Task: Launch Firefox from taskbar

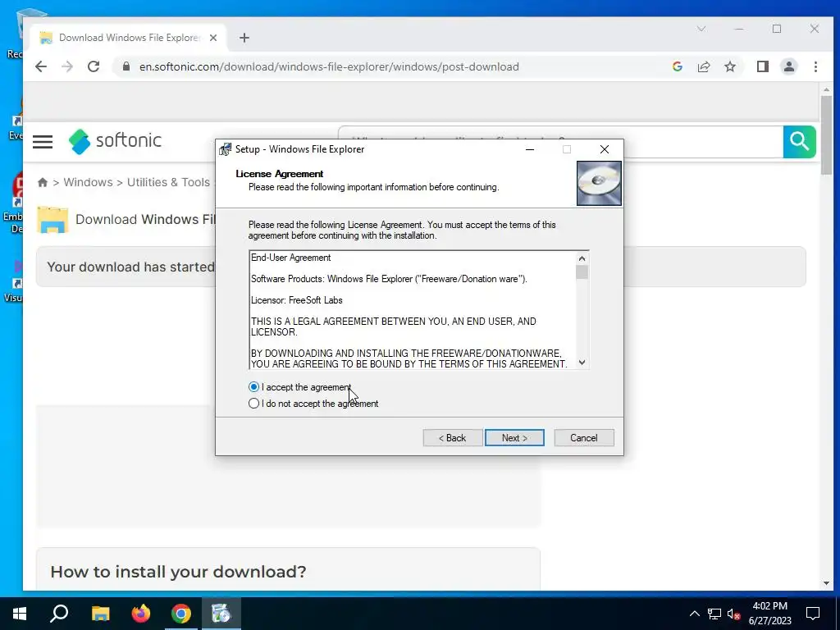Action: [x=141, y=614]
